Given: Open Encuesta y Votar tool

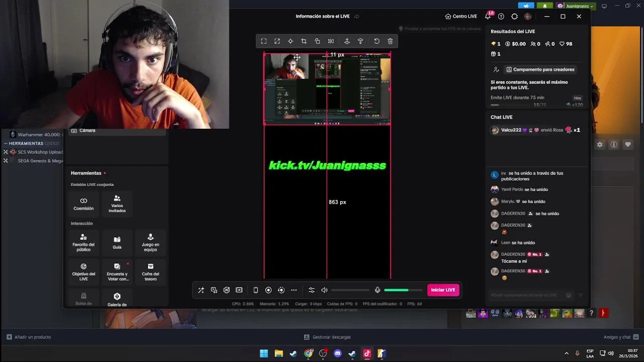Looking at the screenshot, I should (118, 272).
